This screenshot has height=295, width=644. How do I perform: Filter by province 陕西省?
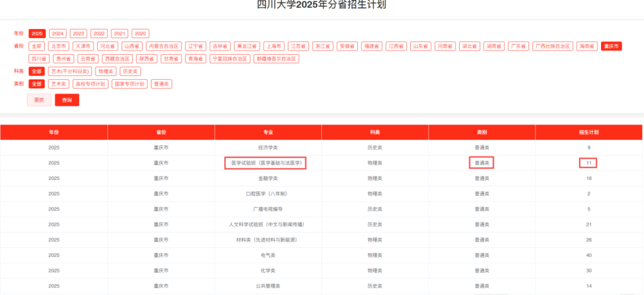[x=147, y=59]
